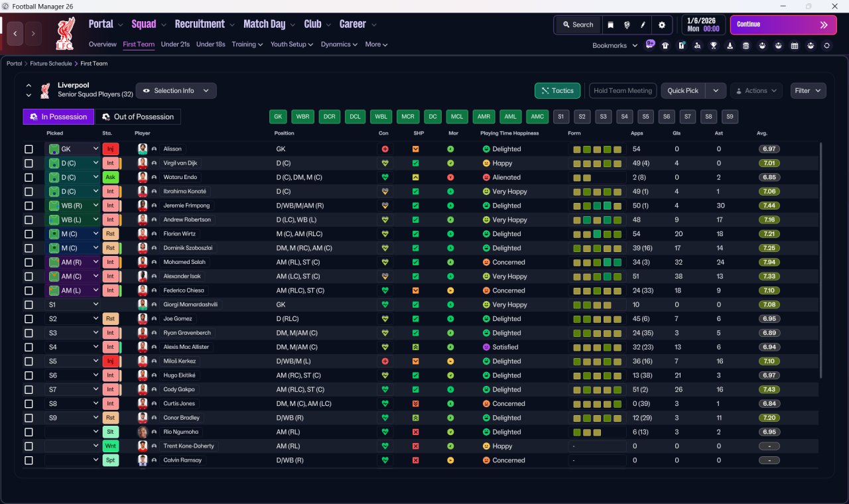849x504 pixels.
Task: Go forward with the right arrow button
Action: tap(33, 33)
